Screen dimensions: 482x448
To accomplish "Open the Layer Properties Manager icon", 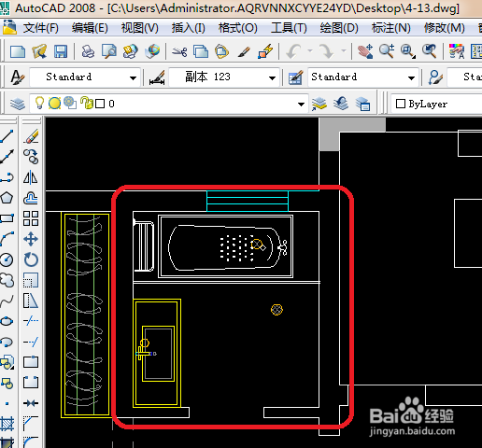I will (x=18, y=104).
